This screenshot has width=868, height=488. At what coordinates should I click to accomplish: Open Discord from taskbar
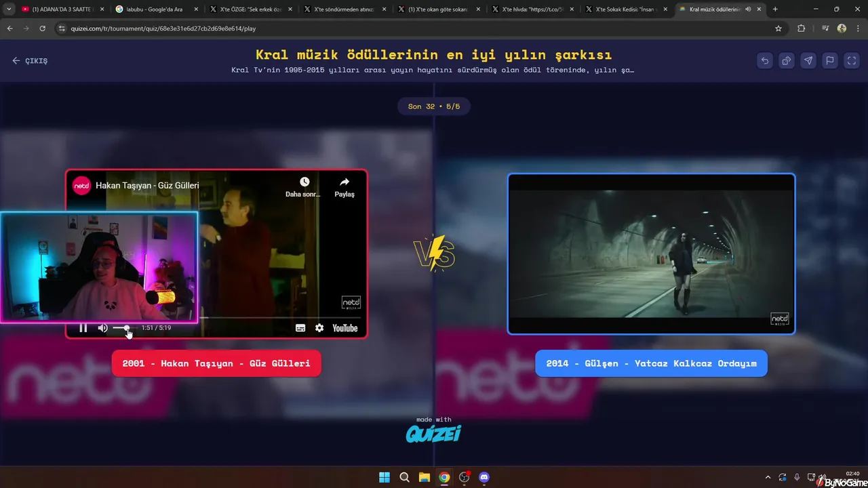[x=484, y=477]
